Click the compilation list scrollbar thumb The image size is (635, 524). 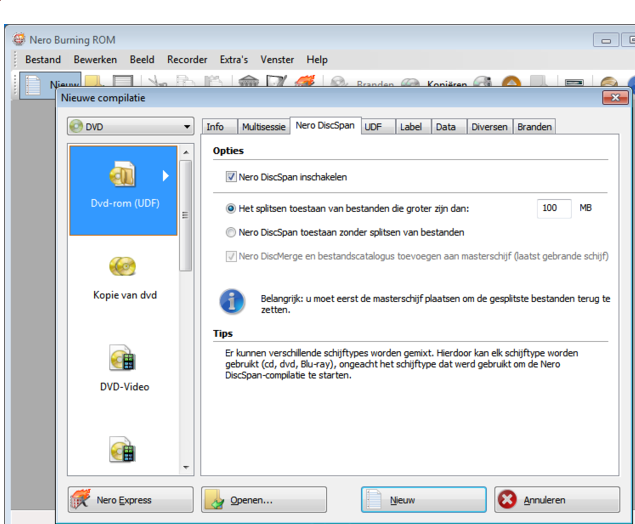185,215
